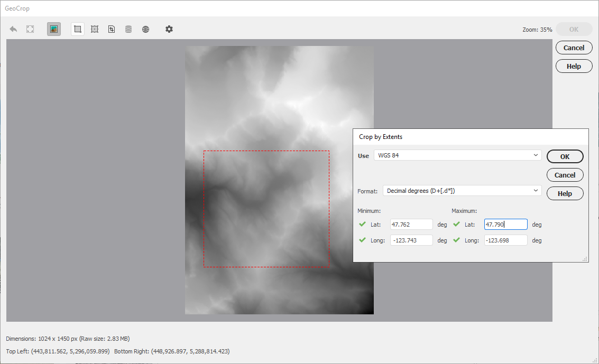The image size is (599, 364).
Task: Open the Use coordinate system dropdown
Action: coord(458,155)
